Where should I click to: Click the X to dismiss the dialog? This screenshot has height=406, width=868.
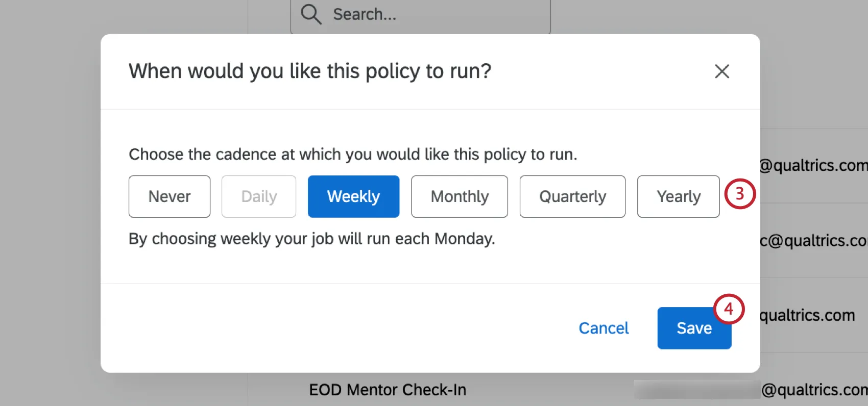[x=721, y=71]
